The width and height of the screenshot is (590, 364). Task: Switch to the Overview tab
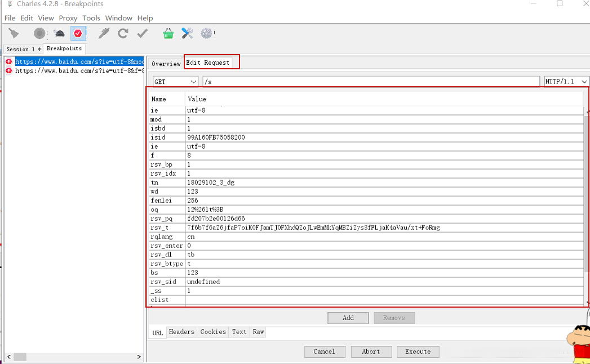[166, 64]
